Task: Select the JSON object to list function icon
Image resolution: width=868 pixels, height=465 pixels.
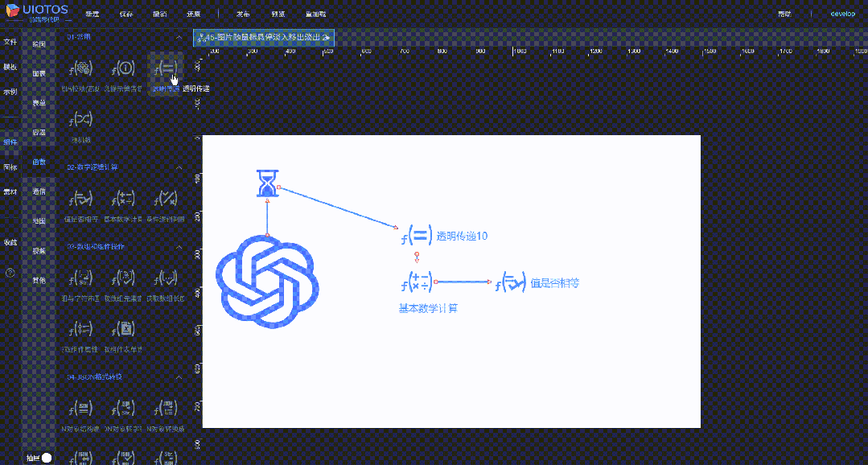Action: tap(166, 409)
